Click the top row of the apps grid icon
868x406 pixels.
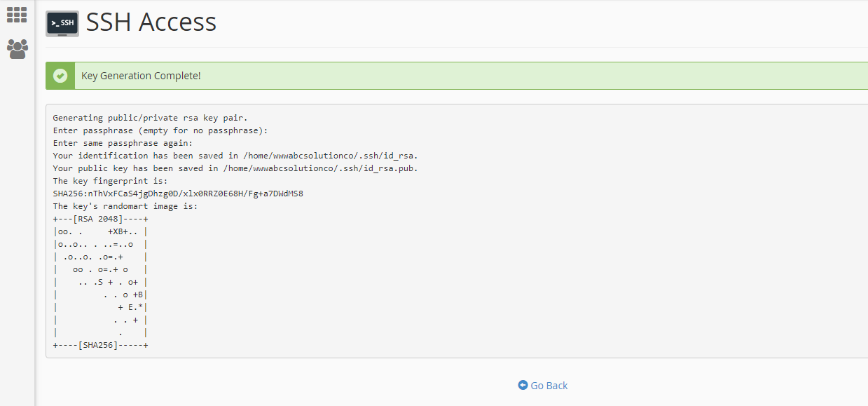click(17, 10)
